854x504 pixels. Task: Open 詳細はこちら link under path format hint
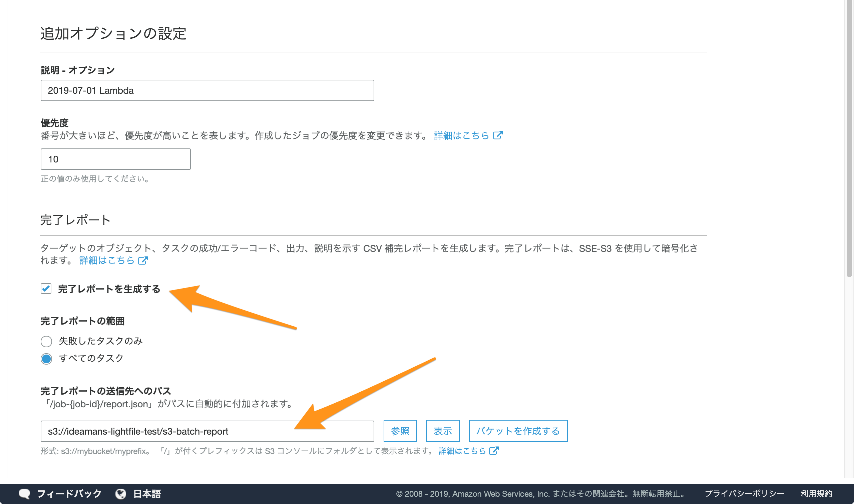click(x=462, y=451)
